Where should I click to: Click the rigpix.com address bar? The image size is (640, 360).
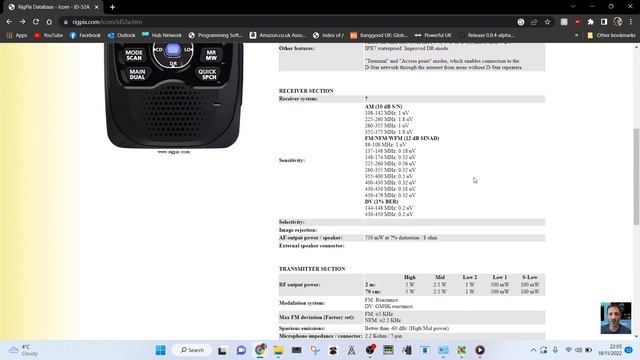[x=286, y=22]
